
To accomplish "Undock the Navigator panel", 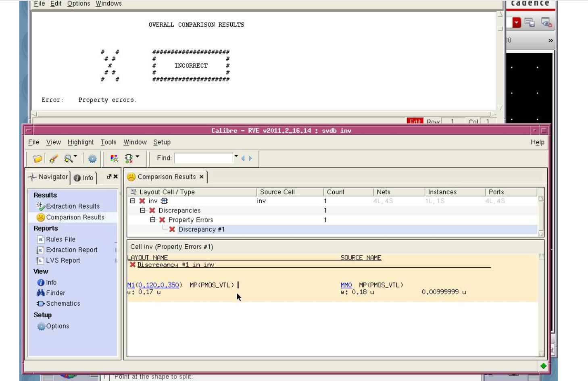I will click(x=109, y=177).
